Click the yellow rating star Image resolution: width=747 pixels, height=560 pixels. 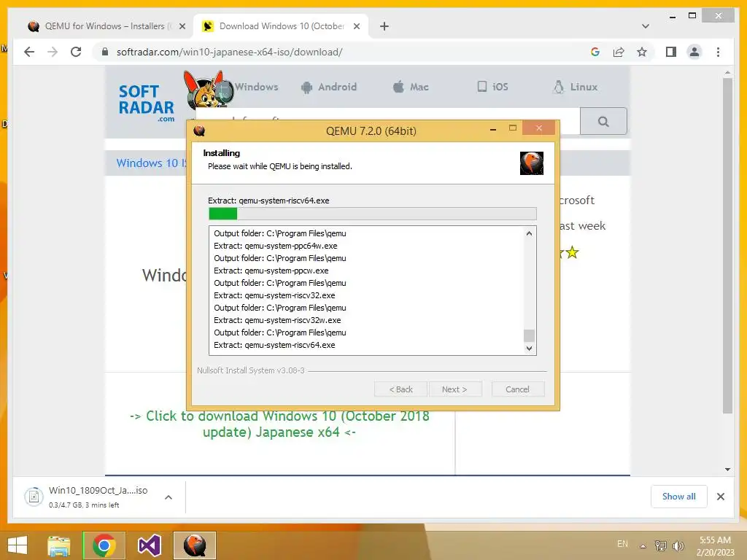(x=572, y=252)
